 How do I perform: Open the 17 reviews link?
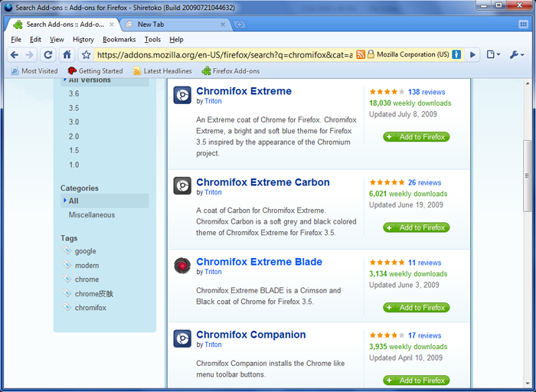pyautogui.click(x=424, y=335)
